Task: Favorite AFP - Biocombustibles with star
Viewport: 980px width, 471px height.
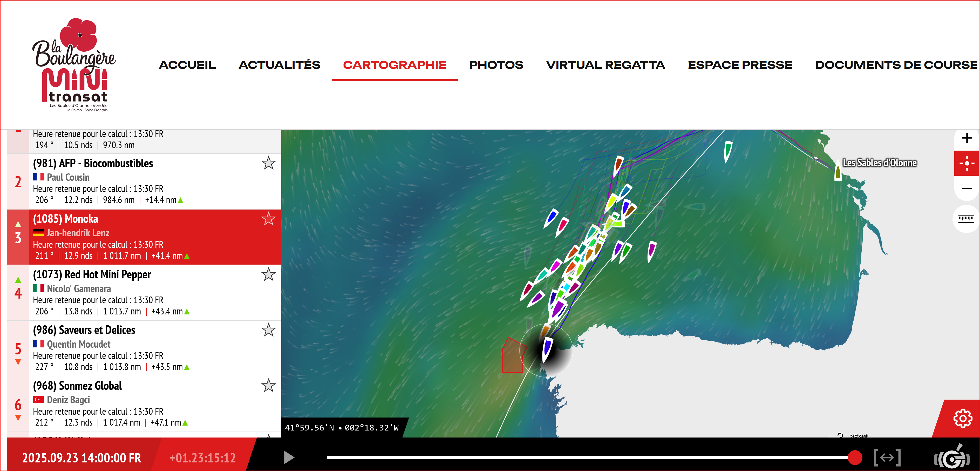Action: tap(268, 163)
